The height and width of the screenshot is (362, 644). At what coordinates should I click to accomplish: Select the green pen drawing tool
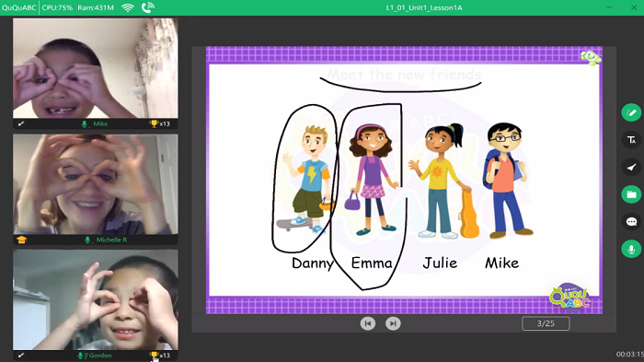[x=631, y=112]
